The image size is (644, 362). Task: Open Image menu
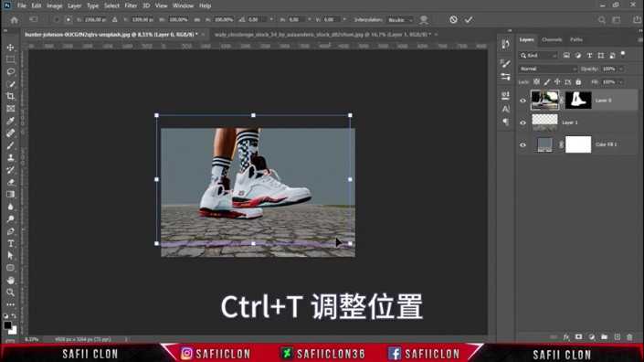(54, 5)
